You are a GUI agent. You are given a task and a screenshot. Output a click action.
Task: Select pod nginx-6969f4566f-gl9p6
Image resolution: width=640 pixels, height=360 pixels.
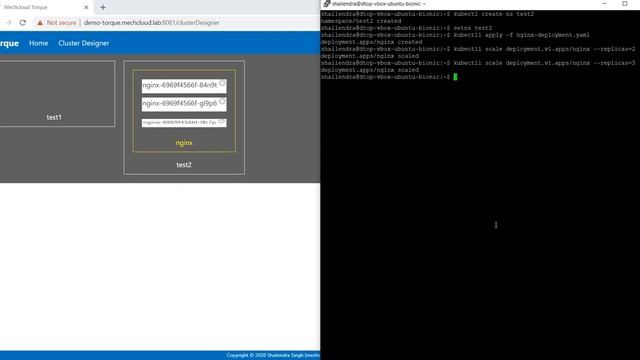coord(184,104)
